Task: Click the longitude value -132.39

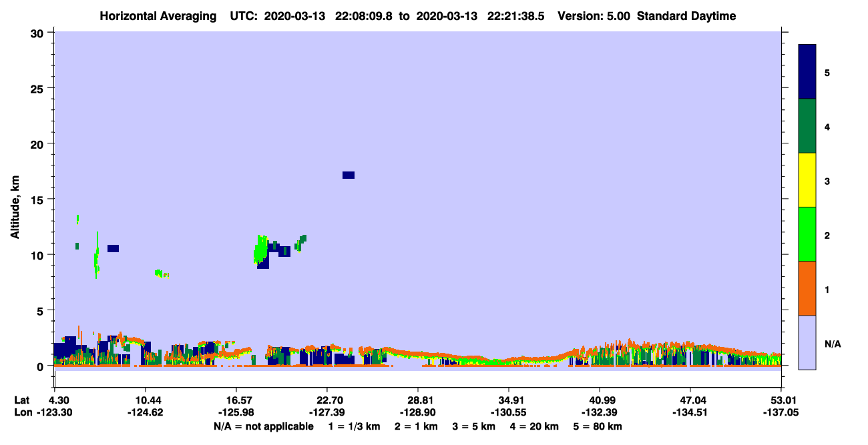Action: [600, 412]
